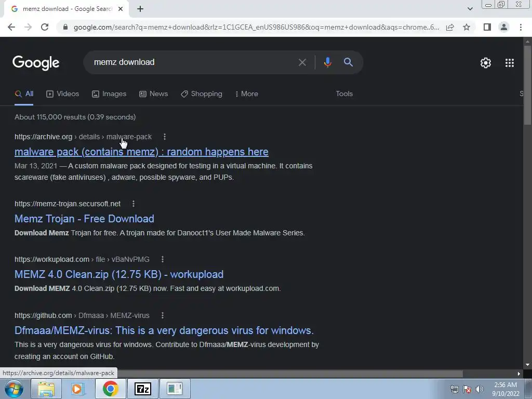Click the results count text
Screen dimensions: 532x399
coord(75,117)
